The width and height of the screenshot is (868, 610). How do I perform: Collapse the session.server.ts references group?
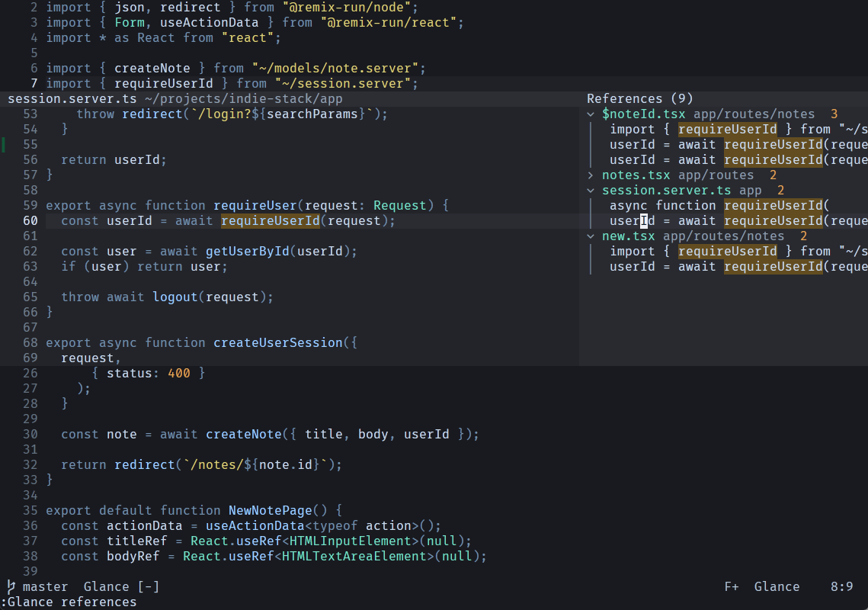(x=591, y=191)
